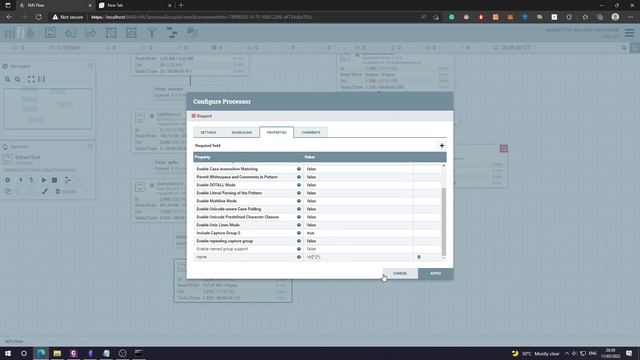The image size is (640, 360).
Task: Click the Funnel icon in NiFi toolbar
Action: click(152, 33)
